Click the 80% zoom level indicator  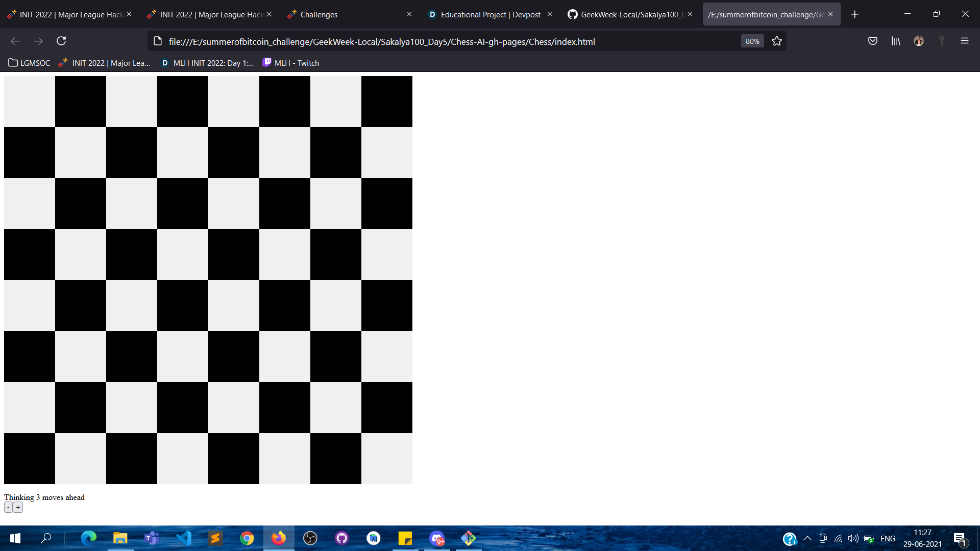coord(752,41)
